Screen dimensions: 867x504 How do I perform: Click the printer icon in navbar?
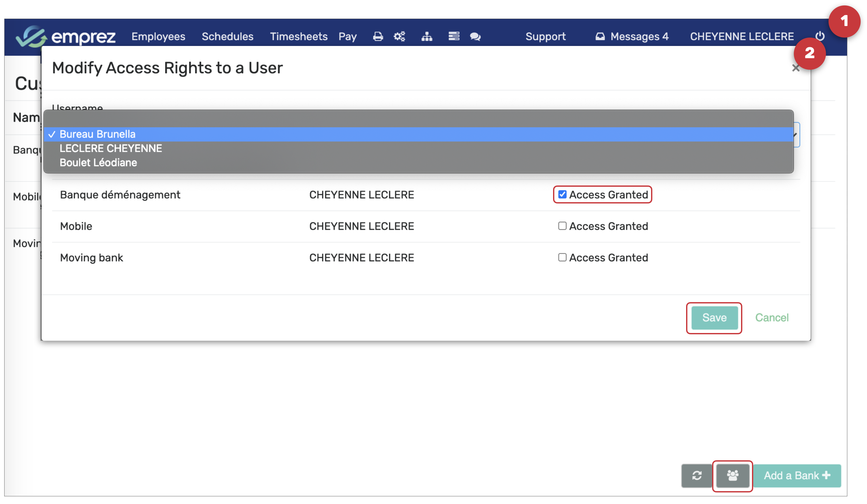tap(378, 36)
